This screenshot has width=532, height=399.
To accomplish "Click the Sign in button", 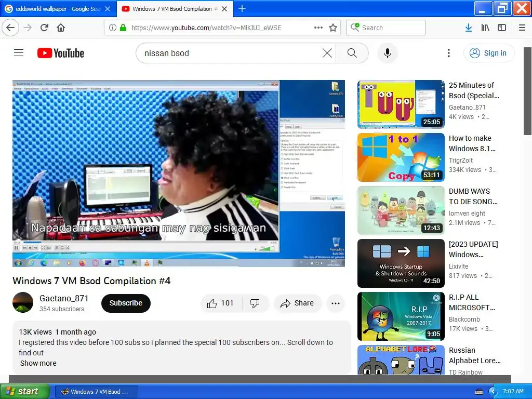I will (488, 53).
